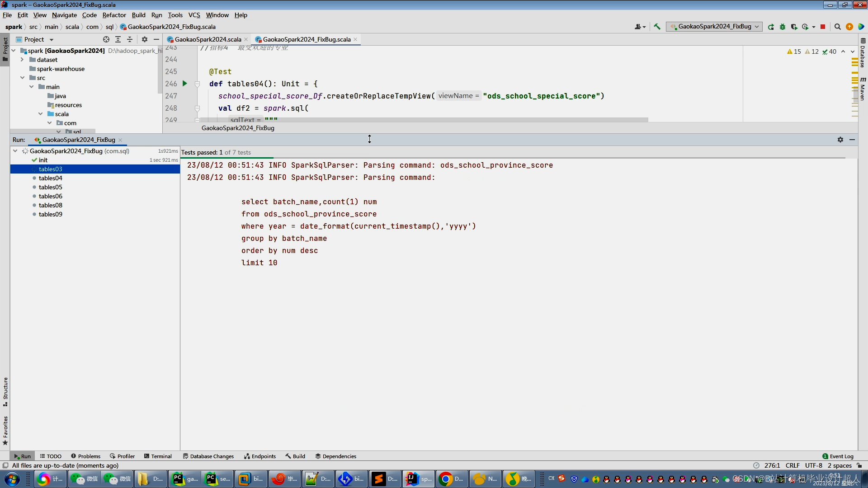Open IntelliJ spark window in taskbar
The height and width of the screenshot is (488, 868).
(418, 479)
